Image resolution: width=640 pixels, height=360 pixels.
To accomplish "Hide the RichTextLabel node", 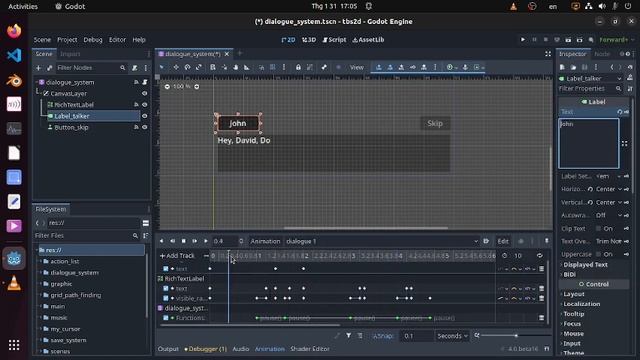I will click(144, 105).
